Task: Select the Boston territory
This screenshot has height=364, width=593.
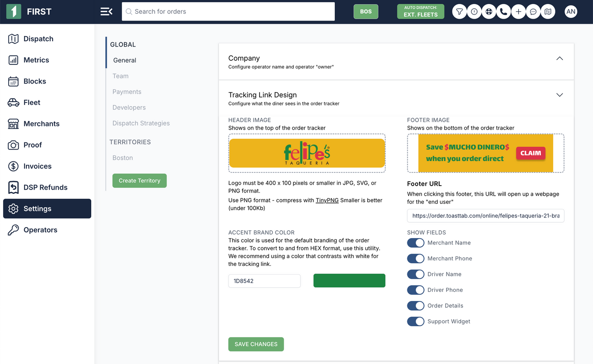Action: tap(123, 158)
